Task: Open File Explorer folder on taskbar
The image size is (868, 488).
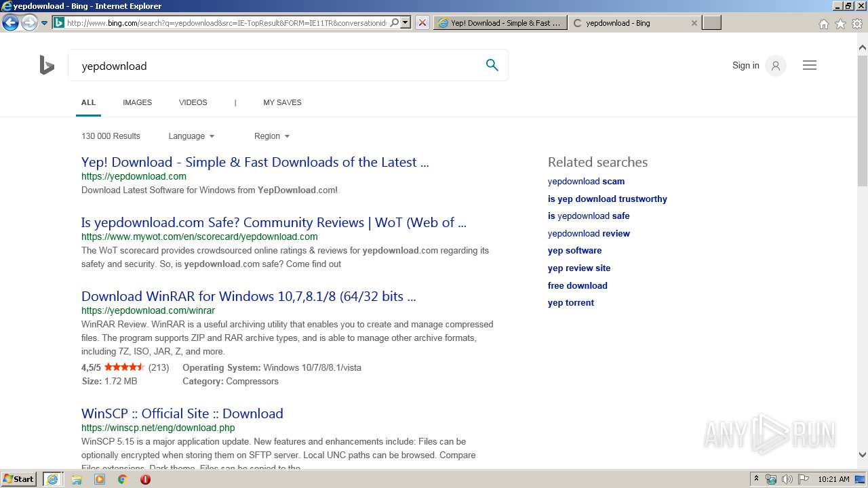Action: pos(77,479)
